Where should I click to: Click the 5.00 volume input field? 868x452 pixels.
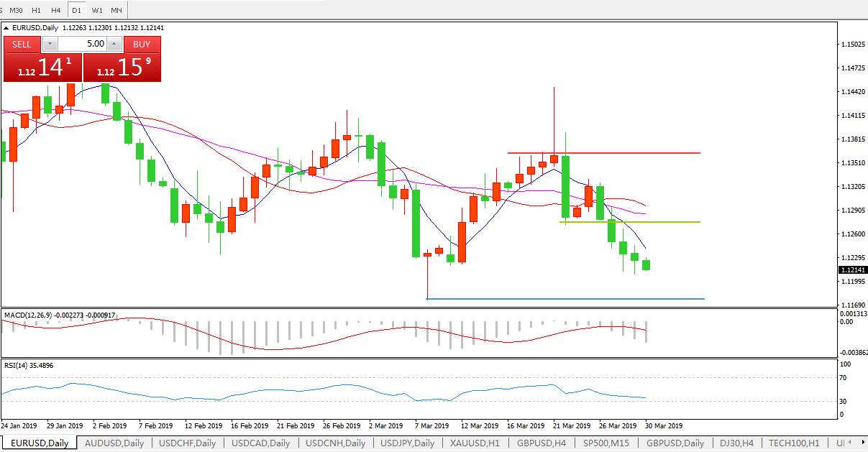coord(83,44)
